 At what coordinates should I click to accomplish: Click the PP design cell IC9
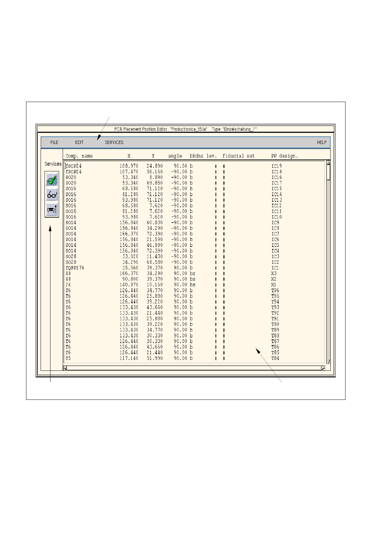275,223
